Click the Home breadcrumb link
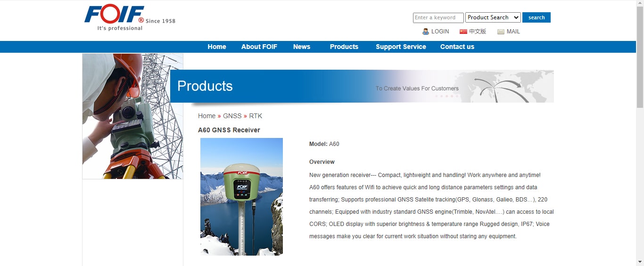The height and width of the screenshot is (266, 644). click(x=206, y=116)
